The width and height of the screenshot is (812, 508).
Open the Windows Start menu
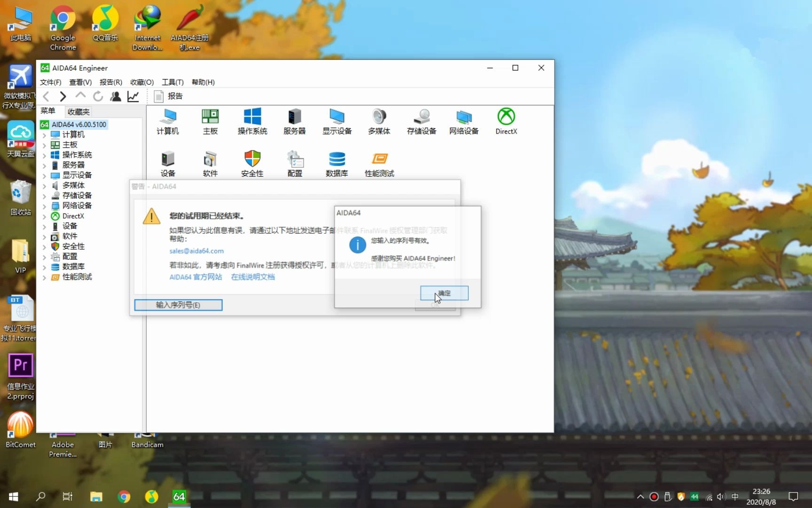[13, 497]
